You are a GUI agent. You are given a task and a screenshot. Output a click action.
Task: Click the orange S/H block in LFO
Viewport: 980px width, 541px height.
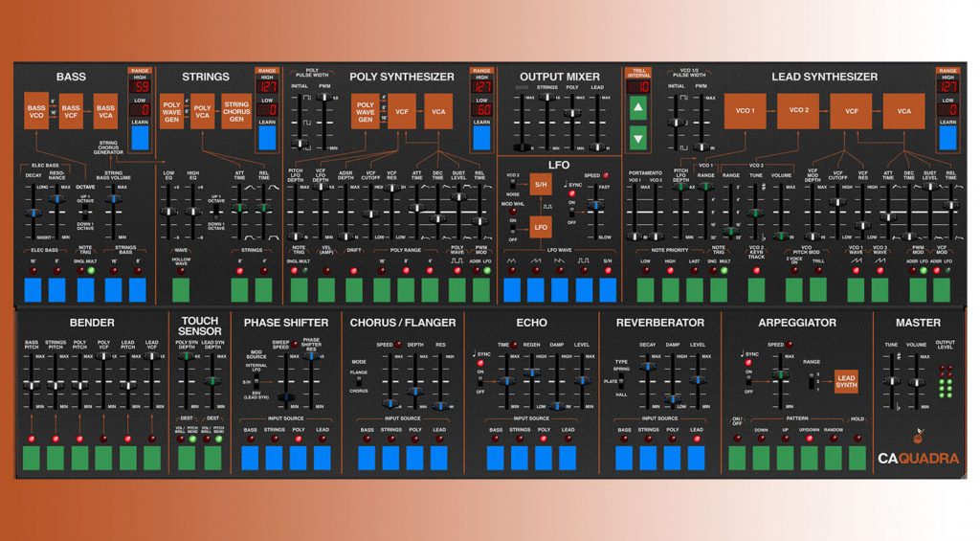coord(541,183)
